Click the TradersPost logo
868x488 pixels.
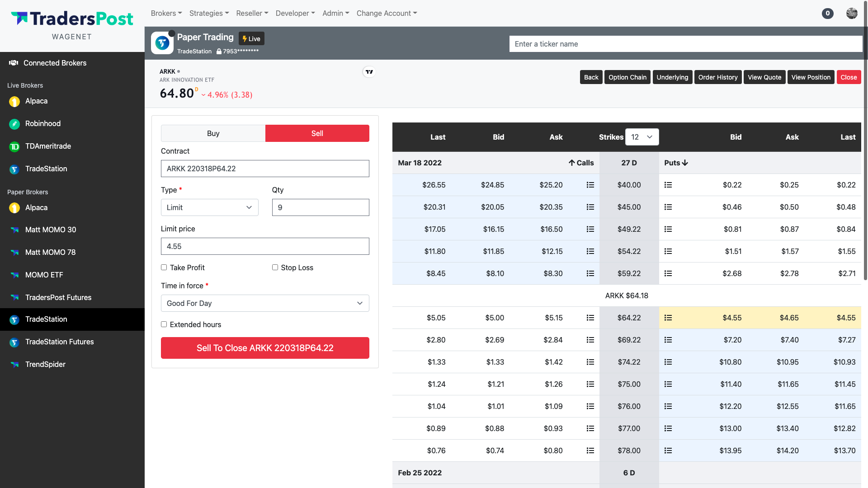(72, 19)
